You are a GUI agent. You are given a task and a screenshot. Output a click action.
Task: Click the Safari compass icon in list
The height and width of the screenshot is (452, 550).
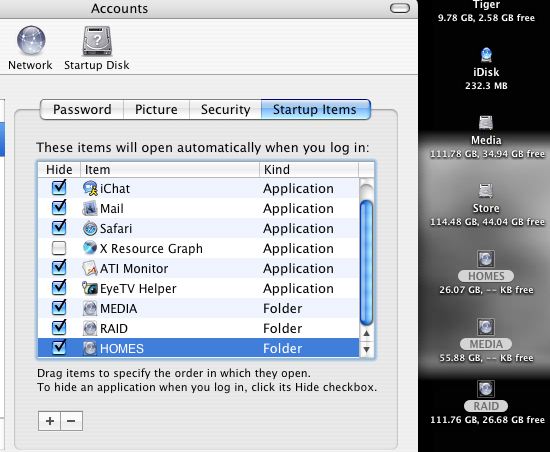pyautogui.click(x=90, y=228)
